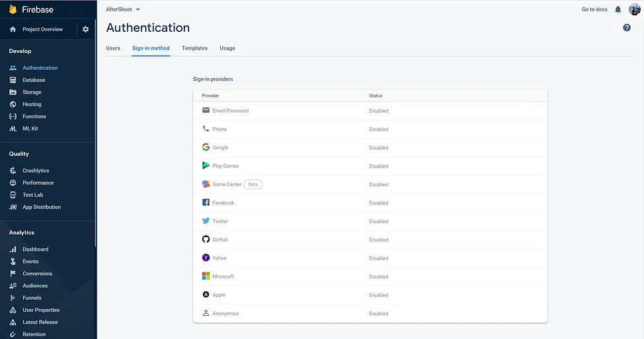Click the App Distribution icon
Image resolution: width=644 pixels, height=339 pixels.
pyautogui.click(x=13, y=207)
